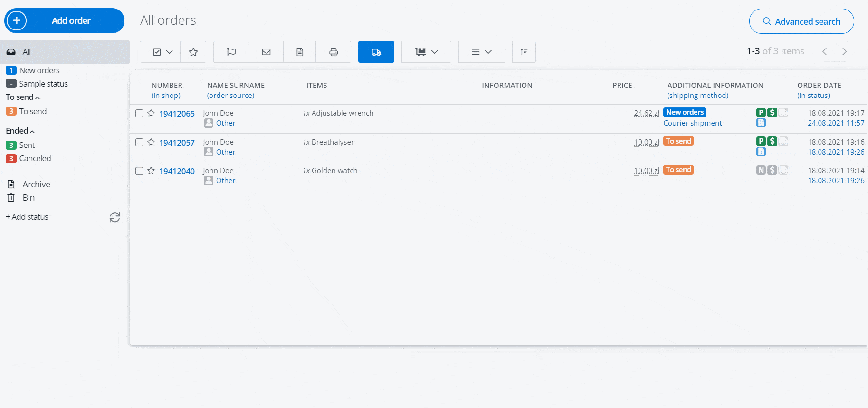Image resolution: width=868 pixels, height=408 pixels.
Task: Check the checkbox for order 19412040
Action: [x=139, y=171]
